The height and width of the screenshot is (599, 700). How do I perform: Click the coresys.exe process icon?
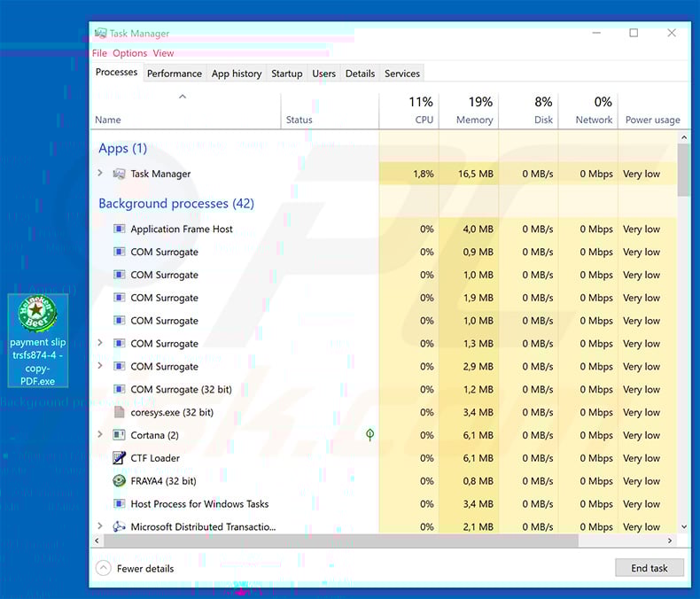click(120, 412)
